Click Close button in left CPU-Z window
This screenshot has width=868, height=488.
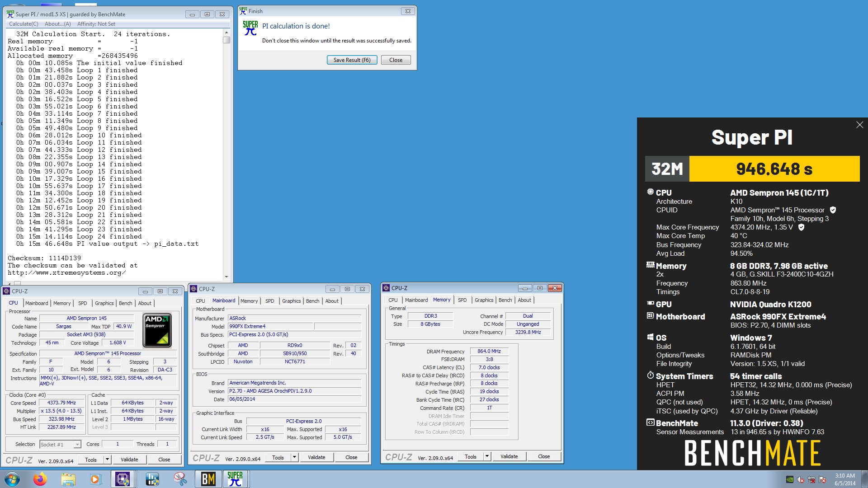(x=164, y=460)
